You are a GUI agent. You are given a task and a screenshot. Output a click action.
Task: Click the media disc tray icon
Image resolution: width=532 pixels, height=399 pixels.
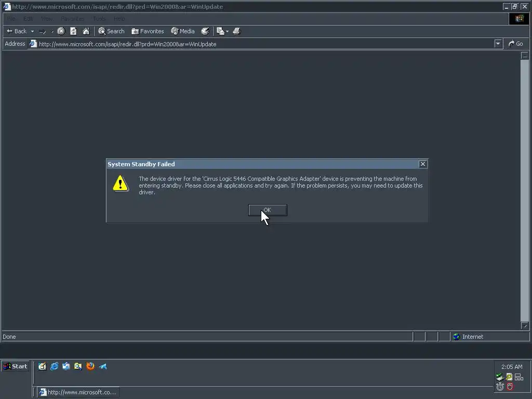point(509,377)
